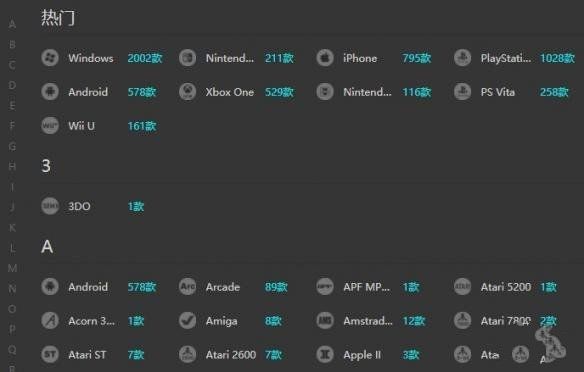584x372 pixels.
Task: Open the 529款 Xbox One count
Action: 279,92
